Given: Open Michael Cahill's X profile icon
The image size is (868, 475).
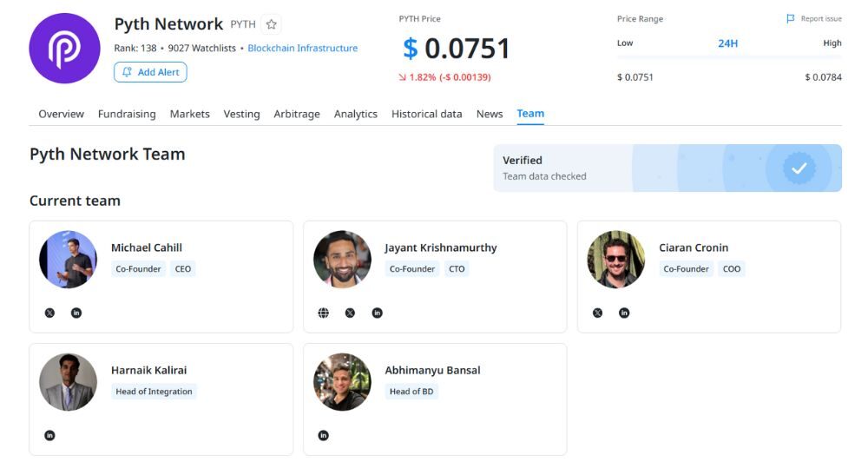Looking at the screenshot, I should [49, 313].
